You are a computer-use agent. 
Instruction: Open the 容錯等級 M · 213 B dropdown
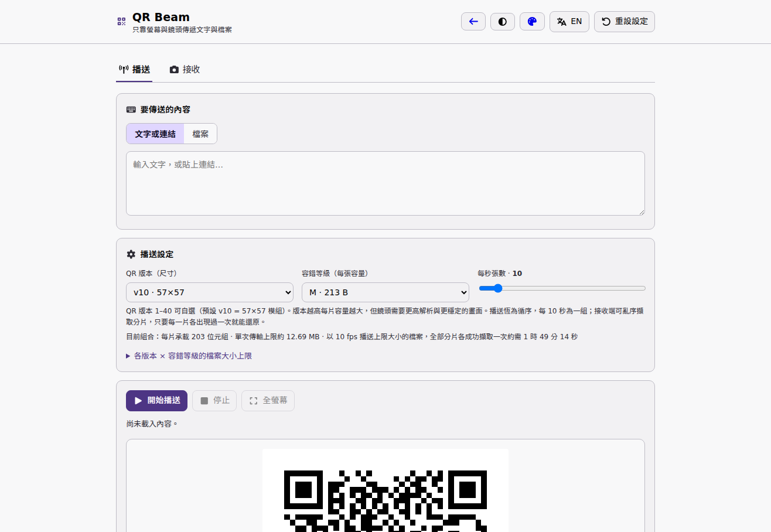click(x=385, y=292)
